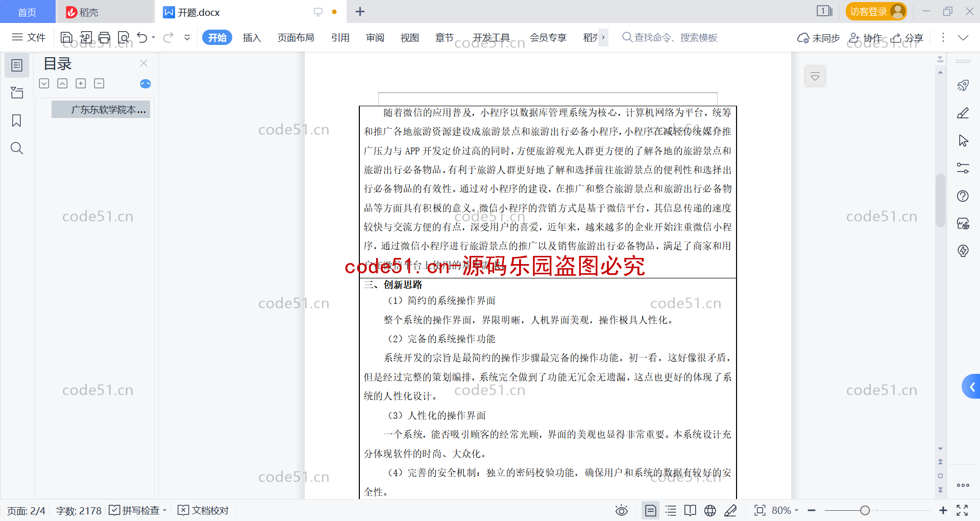Select the 审阅 ribbon tab
Screen dimensions: 980x521
pyautogui.click(x=375, y=37)
